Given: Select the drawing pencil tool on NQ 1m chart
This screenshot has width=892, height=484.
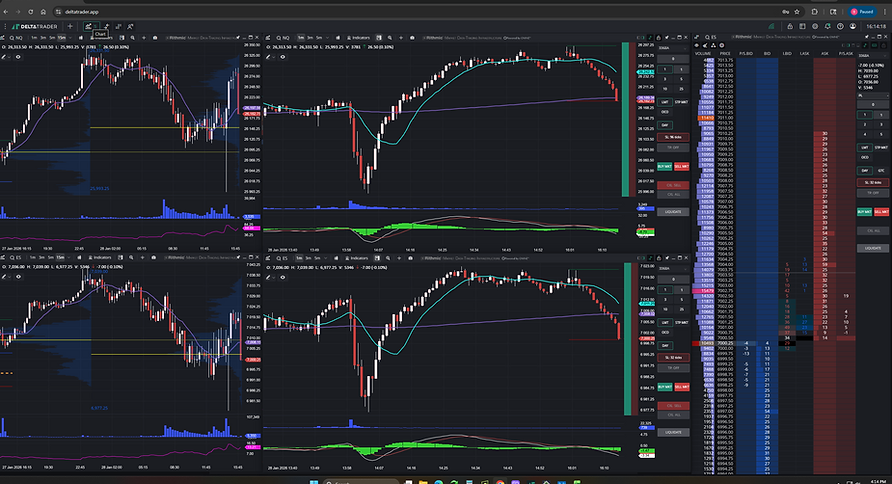Looking at the screenshot, I should coord(268,57).
